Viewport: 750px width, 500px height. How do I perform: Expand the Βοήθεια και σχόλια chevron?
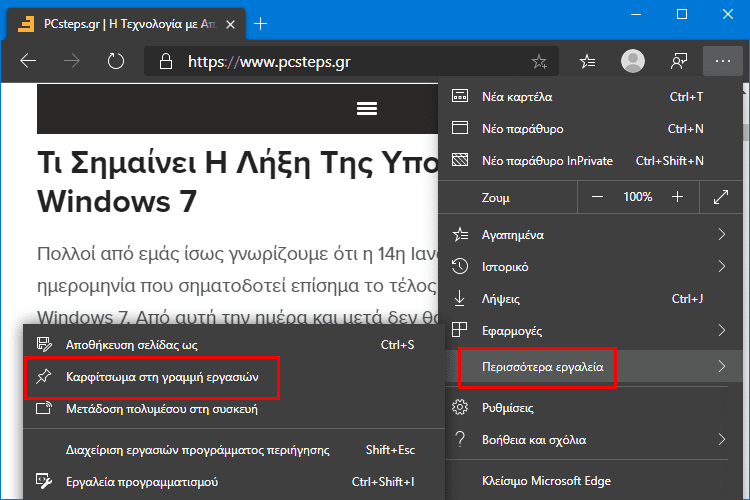(722, 439)
